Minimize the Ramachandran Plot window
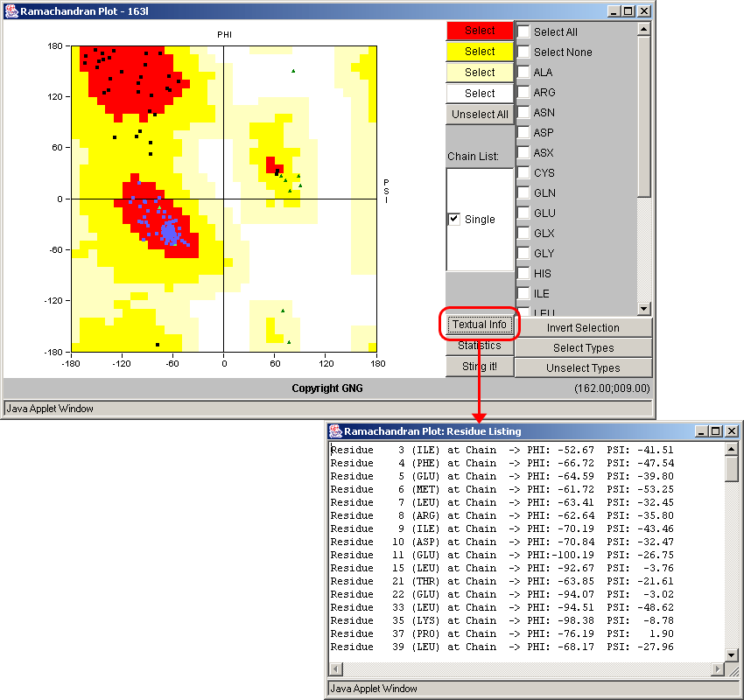 coord(614,11)
